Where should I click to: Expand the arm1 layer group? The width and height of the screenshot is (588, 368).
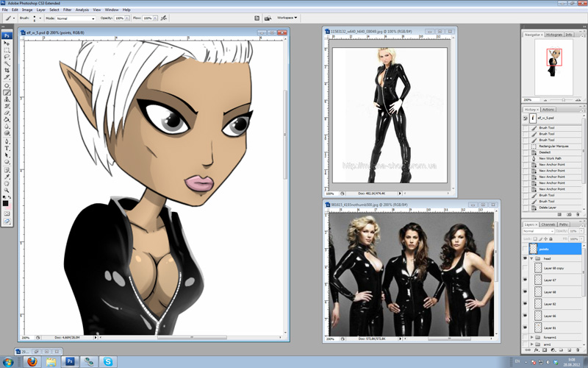coord(531,344)
